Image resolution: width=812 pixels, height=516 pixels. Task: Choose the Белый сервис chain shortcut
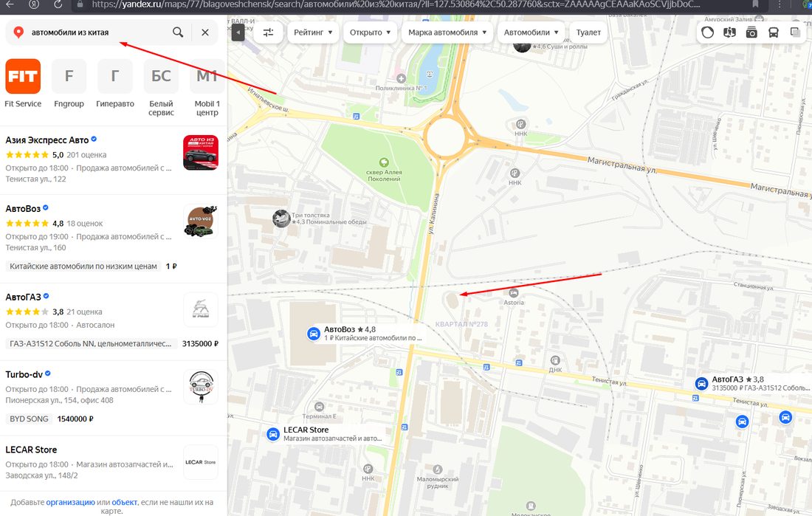(161, 88)
